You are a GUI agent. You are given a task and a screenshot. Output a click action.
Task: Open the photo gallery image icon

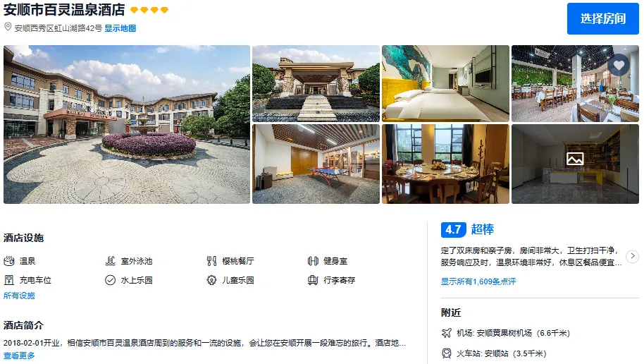pyautogui.click(x=575, y=159)
